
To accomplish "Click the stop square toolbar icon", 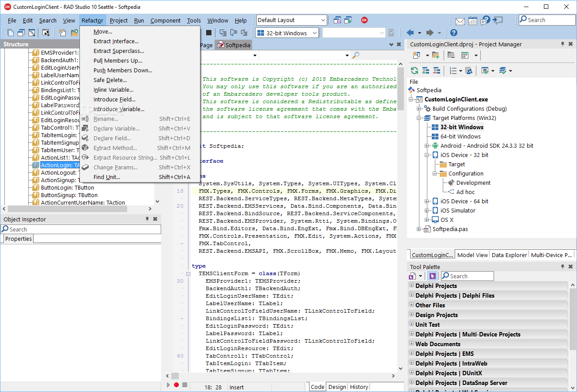I will point(209,33).
